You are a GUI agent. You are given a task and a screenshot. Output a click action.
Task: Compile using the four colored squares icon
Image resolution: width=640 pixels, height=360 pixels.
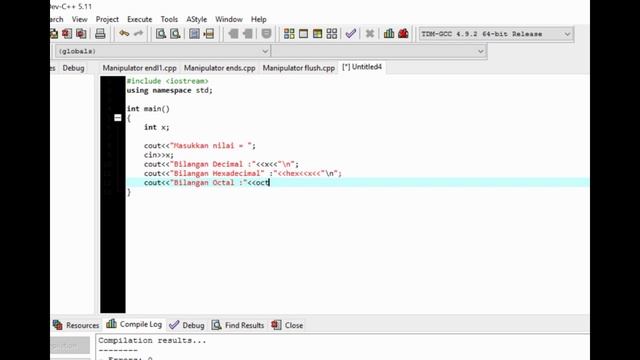[289, 33]
